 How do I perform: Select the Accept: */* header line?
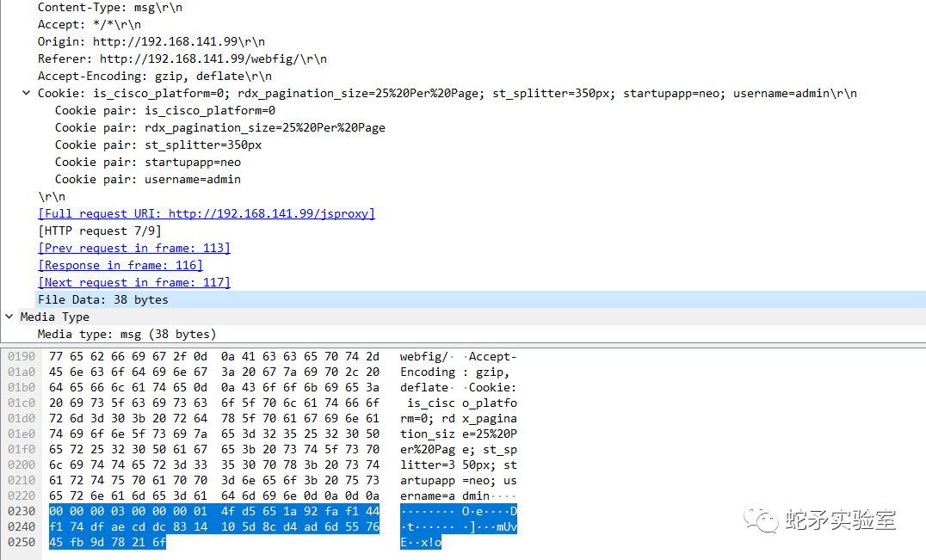pyautogui.click(x=90, y=25)
